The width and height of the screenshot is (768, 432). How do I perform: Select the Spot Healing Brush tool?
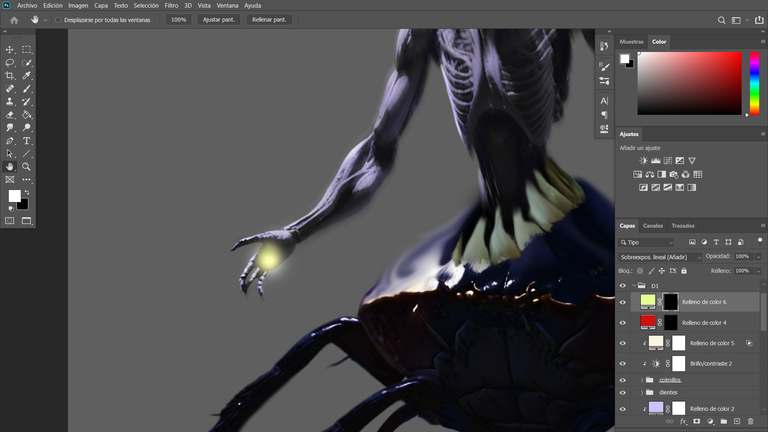[x=9, y=89]
